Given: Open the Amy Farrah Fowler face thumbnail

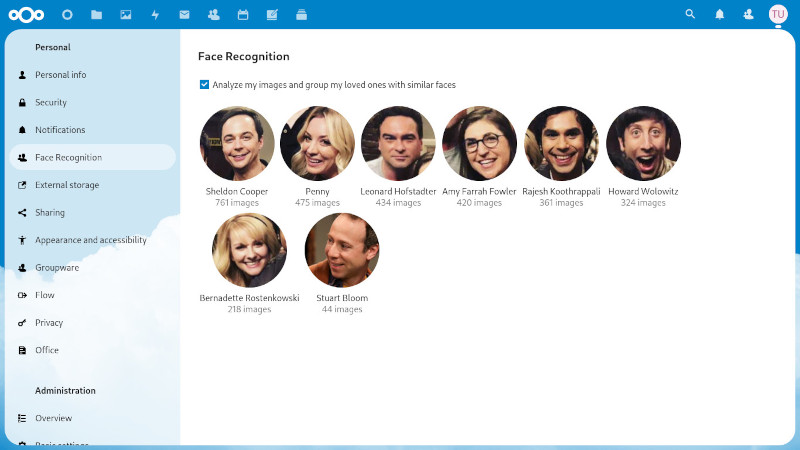Looking at the screenshot, I should [x=479, y=143].
